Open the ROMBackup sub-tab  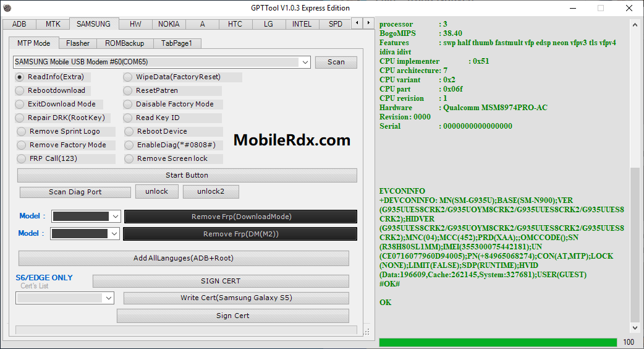click(x=124, y=43)
